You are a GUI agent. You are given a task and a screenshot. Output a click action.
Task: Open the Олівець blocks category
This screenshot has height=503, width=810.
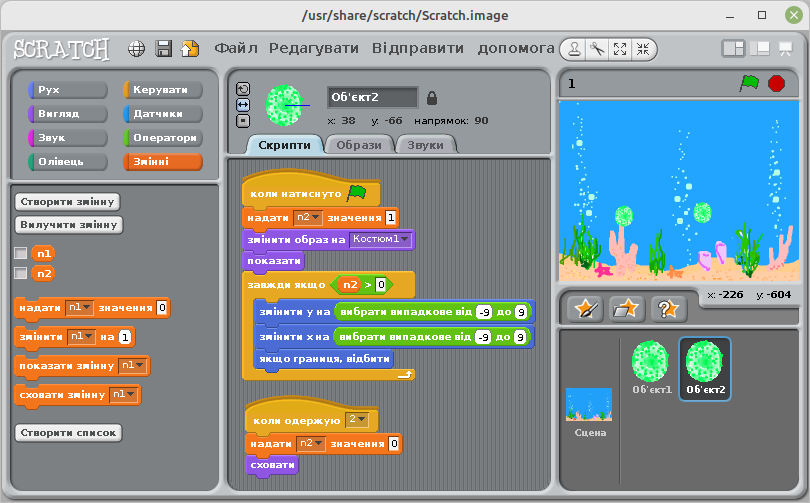[x=68, y=162]
